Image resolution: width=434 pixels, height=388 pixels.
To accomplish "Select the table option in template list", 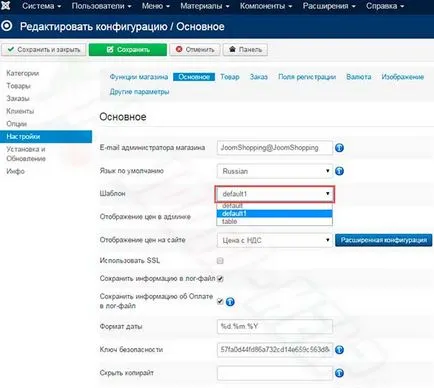I will tap(274, 221).
